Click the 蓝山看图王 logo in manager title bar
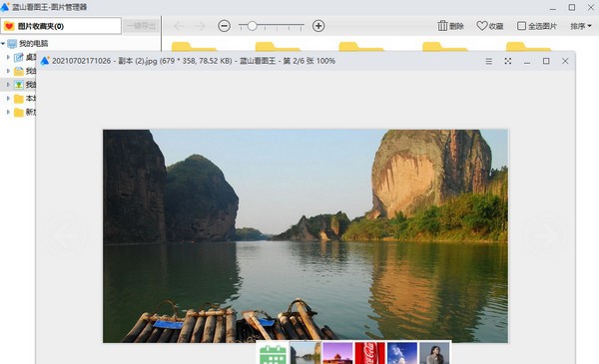Screen dimensions: 599x364 [5, 7]
